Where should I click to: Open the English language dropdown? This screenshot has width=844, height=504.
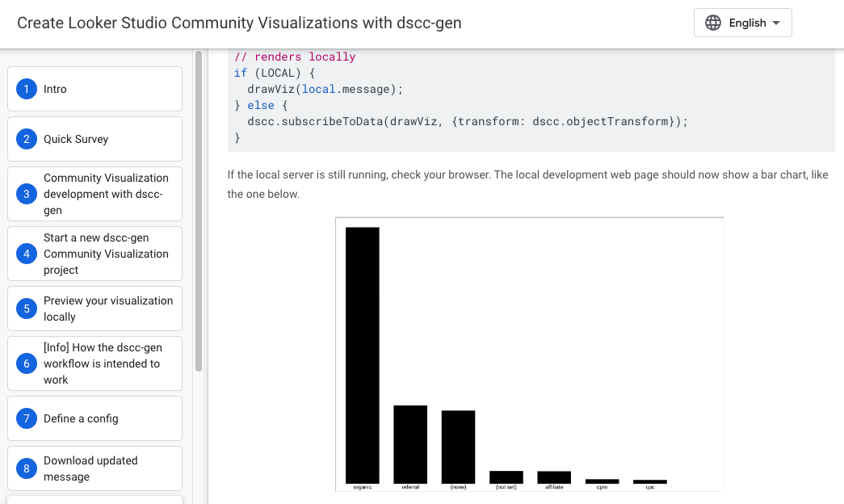742,23
